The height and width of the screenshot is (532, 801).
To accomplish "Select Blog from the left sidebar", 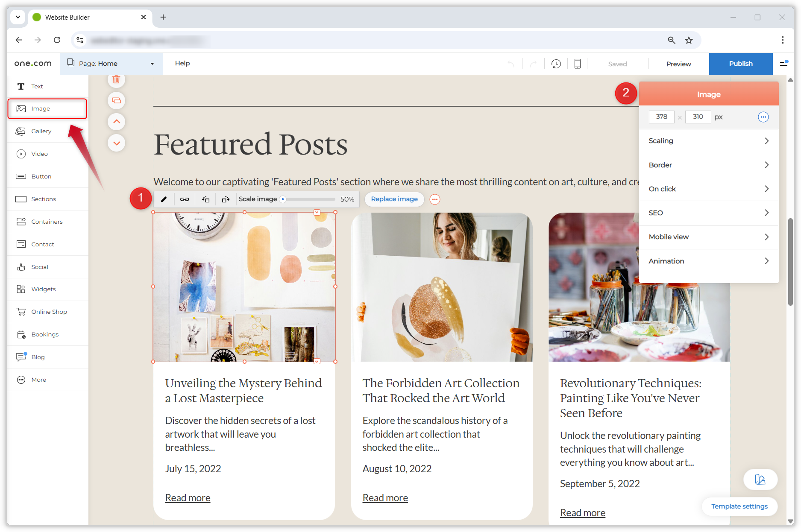I will click(x=38, y=357).
